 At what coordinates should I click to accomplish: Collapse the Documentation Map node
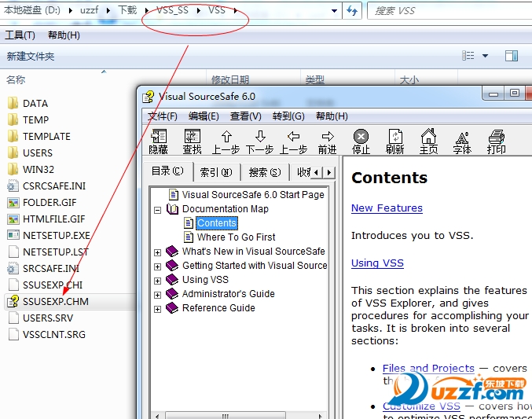point(157,210)
